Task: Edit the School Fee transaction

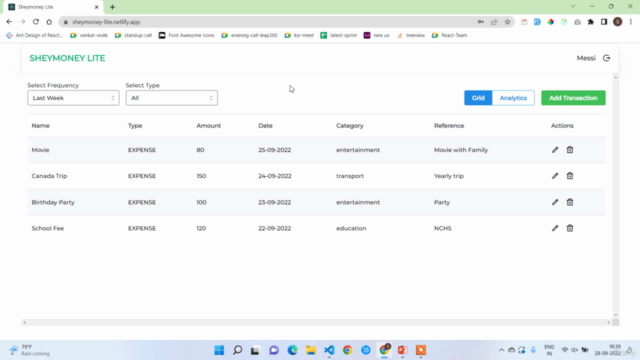Action: (x=555, y=228)
